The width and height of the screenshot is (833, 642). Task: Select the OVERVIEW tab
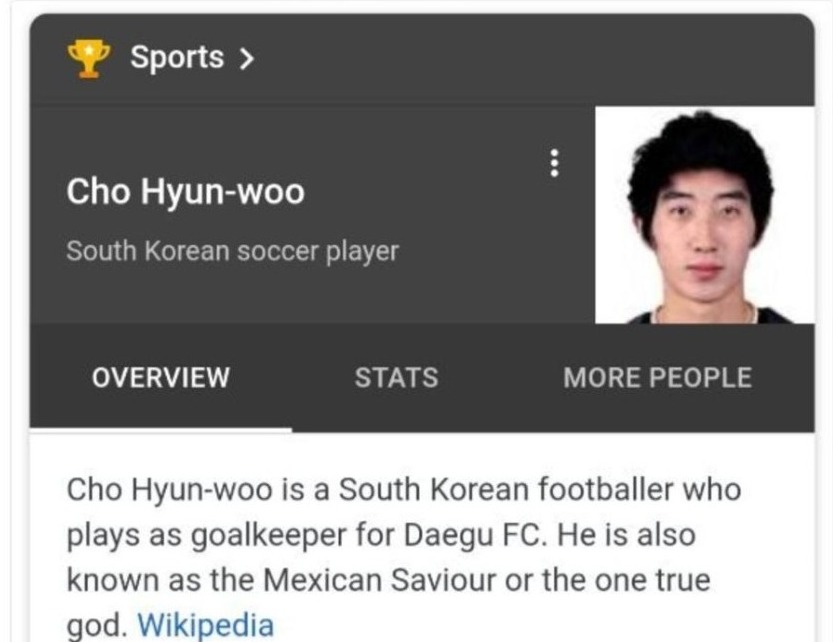pos(160,377)
